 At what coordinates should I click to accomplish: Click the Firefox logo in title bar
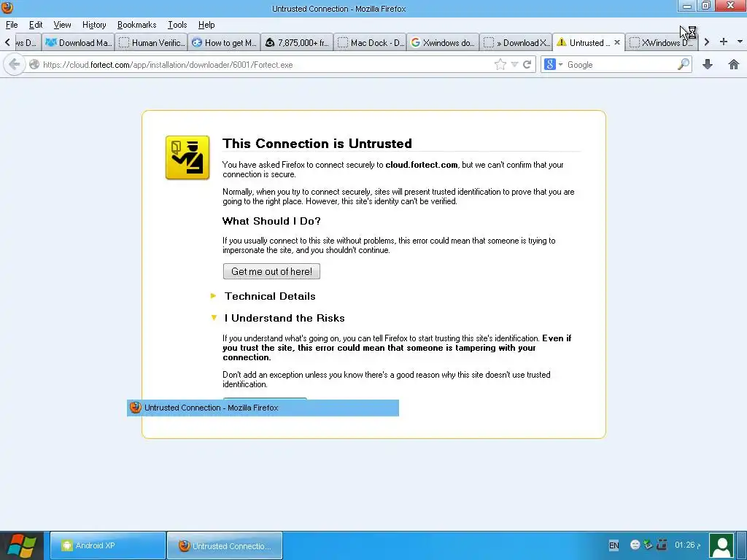[7, 7]
